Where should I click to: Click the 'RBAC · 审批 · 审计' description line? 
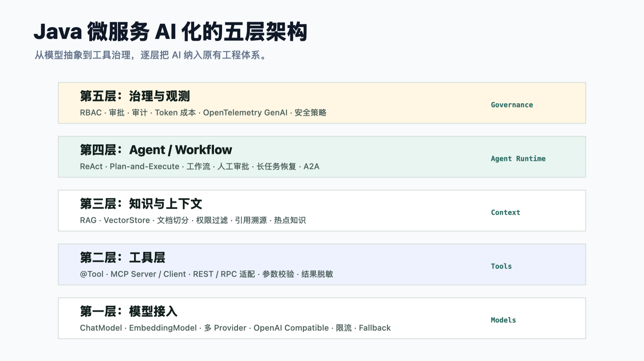point(203,113)
